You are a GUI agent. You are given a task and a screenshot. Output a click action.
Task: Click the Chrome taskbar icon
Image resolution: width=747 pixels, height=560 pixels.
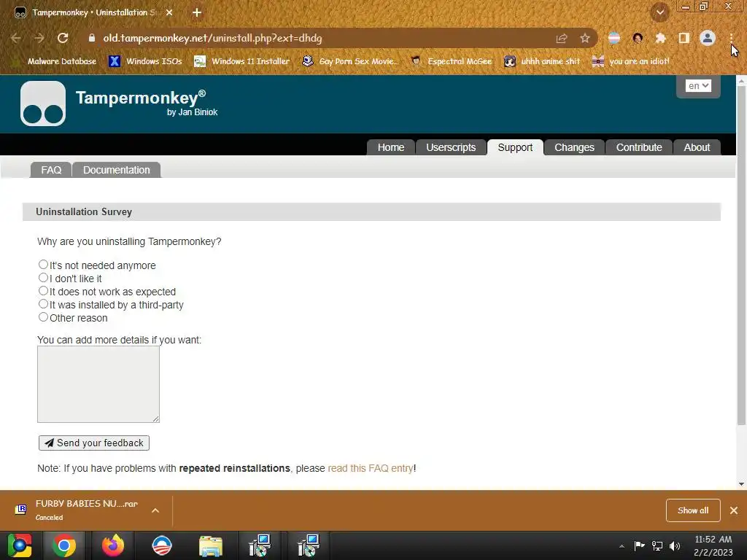pyautogui.click(x=64, y=545)
